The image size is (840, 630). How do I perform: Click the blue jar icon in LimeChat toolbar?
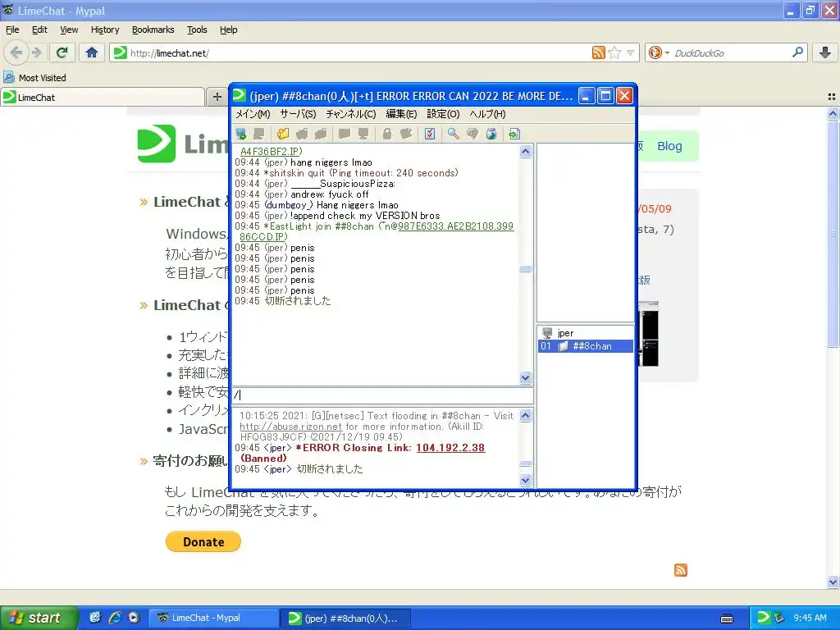[x=491, y=134]
